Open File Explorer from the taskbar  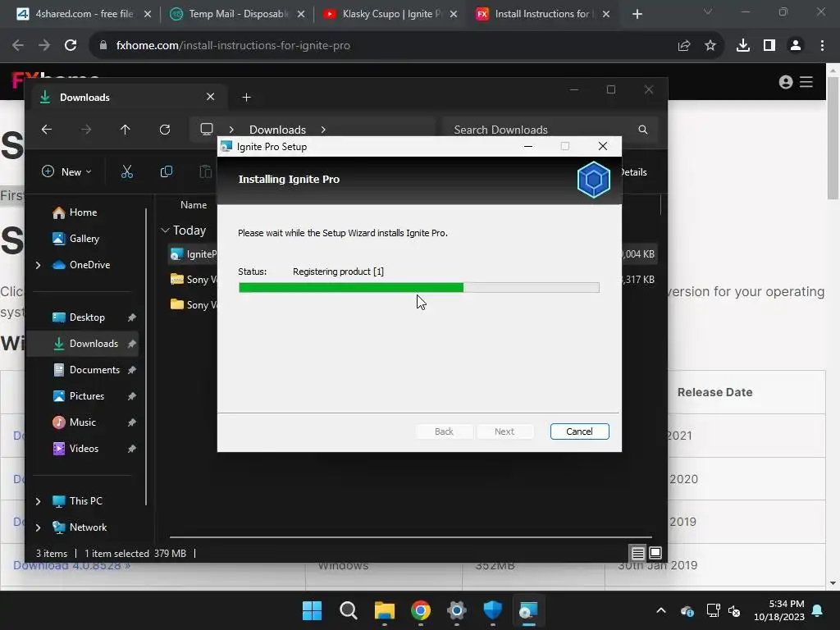(x=384, y=610)
